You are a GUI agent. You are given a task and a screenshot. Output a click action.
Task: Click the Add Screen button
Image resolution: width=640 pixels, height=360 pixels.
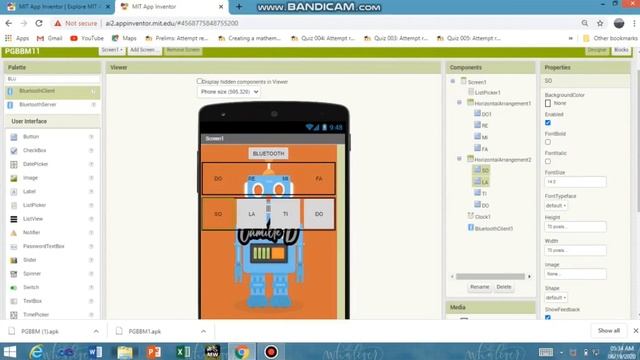(x=143, y=50)
